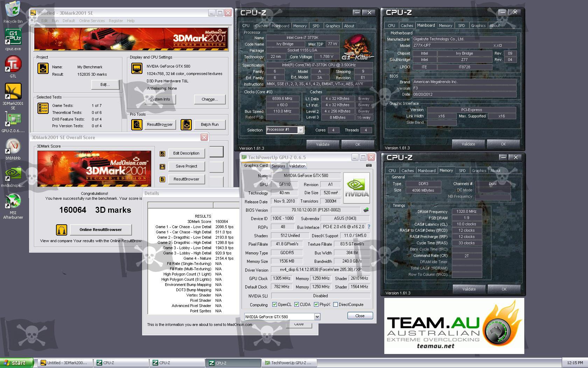This screenshot has height=368, width=588.
Task: Toggle the OpenCL checkbox in GPU-Z
Action: [275, 305]
